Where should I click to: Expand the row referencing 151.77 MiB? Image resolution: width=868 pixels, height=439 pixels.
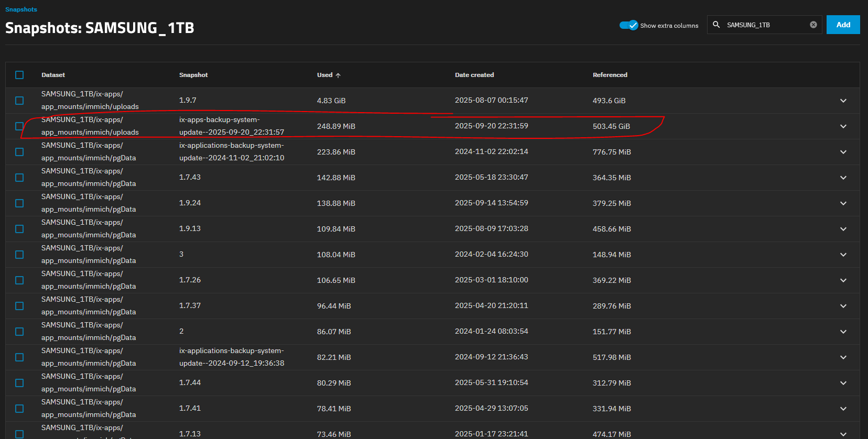(843, 332)
